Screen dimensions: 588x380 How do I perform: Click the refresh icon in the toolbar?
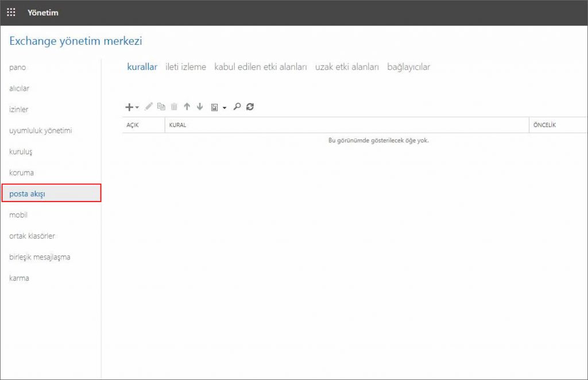pyautogui.click(x=250, y=107)
